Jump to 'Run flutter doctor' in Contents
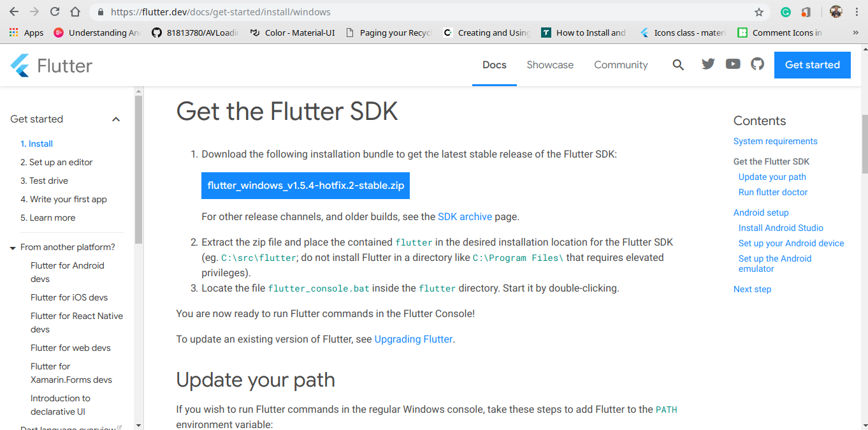The height and width of the screenshot is (430, 868). click(773, 192)
